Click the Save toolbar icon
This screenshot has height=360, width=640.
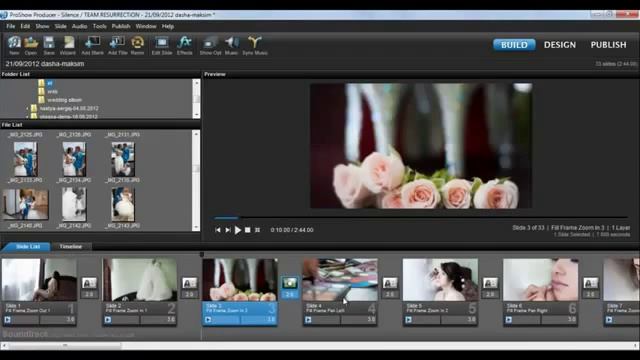point(49,45)
